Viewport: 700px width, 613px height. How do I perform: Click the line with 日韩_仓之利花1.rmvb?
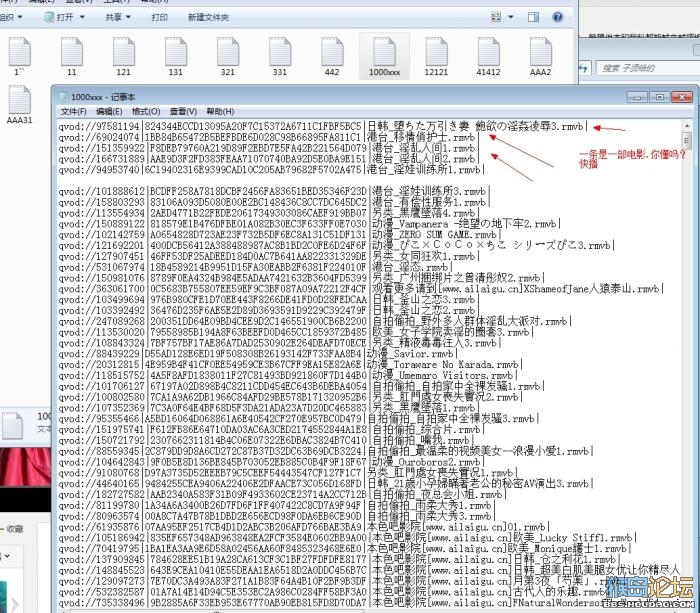[339, 559]
